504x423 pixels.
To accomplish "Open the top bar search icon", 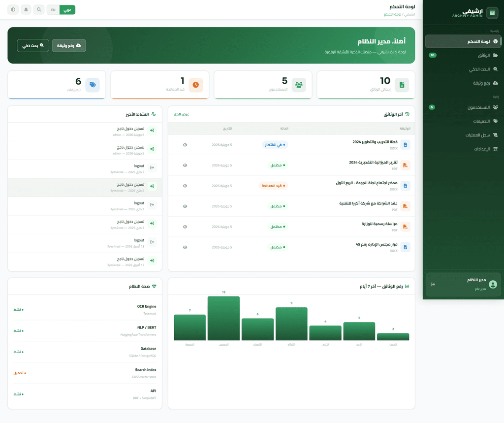I will 39,10.
